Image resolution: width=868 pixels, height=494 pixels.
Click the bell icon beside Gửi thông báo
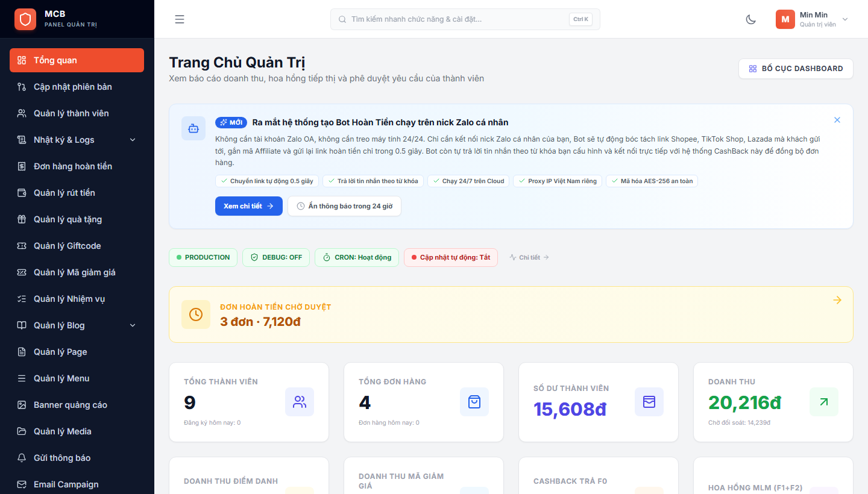pos(22,458)
